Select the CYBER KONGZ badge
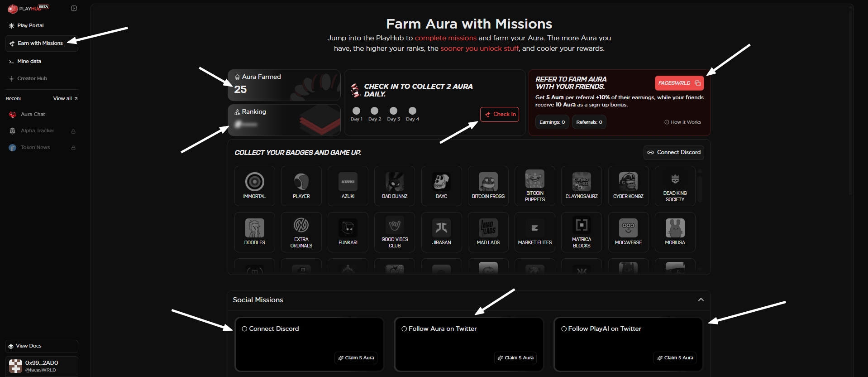This screenshot has height=377, width=868. coord(629,186)
